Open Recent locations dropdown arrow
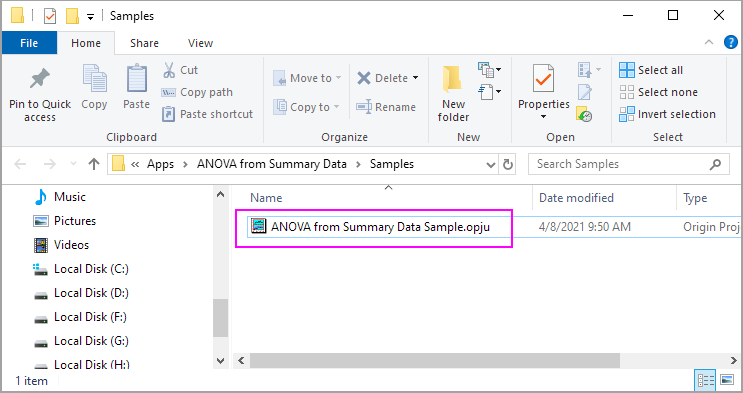 coord(73,164)
